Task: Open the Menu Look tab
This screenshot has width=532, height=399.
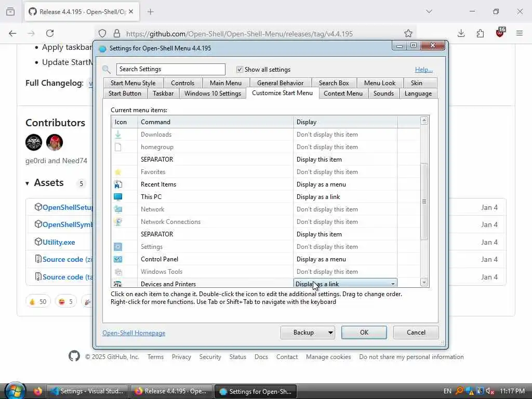Action: click(x=380, y=83)
